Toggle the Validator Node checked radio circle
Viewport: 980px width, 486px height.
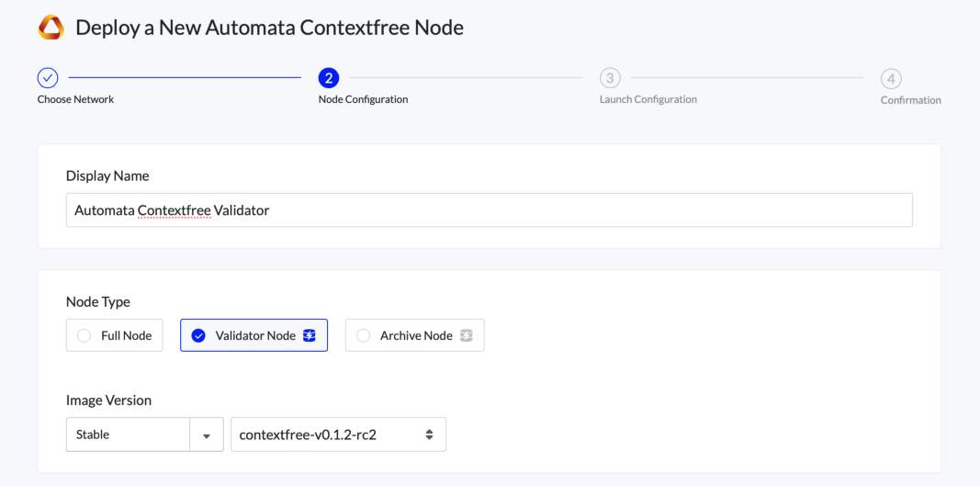click(198, 335)
